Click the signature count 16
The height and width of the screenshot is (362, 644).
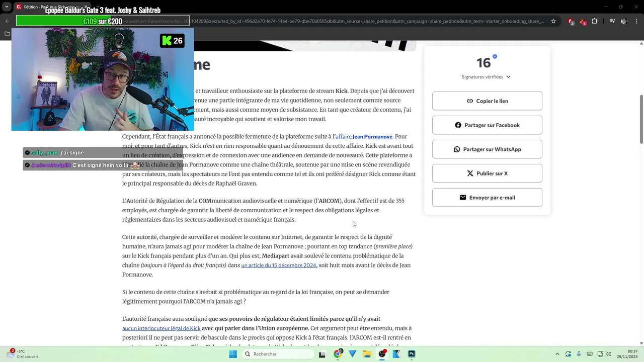(483, 63)
